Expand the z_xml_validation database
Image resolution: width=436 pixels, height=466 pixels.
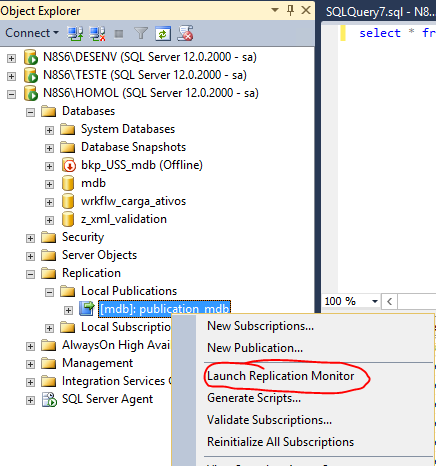click(x=49, y=220)
